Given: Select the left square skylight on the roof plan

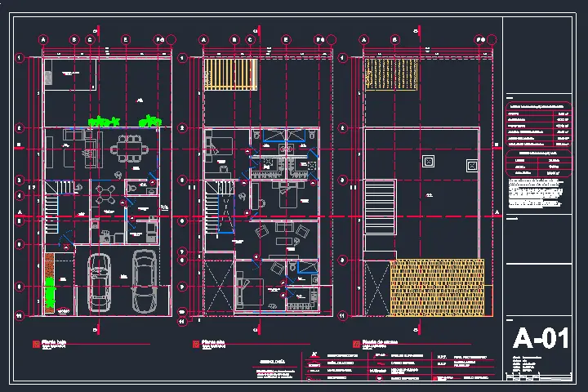Looking at the screenshot, I should 428,162.
